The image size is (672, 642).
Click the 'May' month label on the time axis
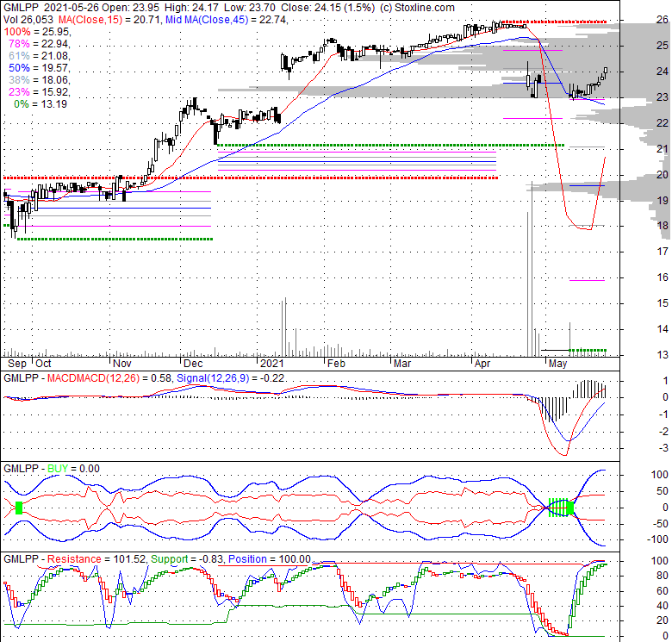[558, 364]
